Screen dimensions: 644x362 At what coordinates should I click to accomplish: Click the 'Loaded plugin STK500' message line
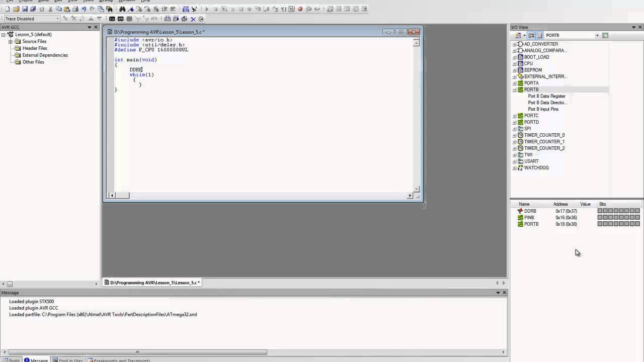[31, 302]
